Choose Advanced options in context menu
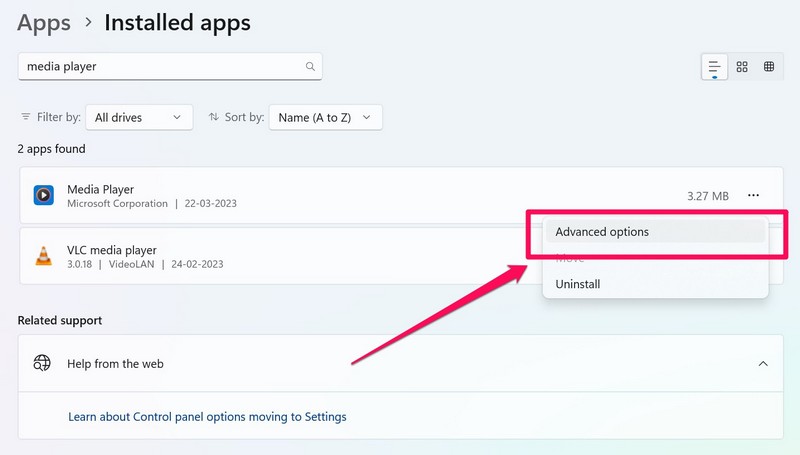The image size is (800, 455). [655, 232]
